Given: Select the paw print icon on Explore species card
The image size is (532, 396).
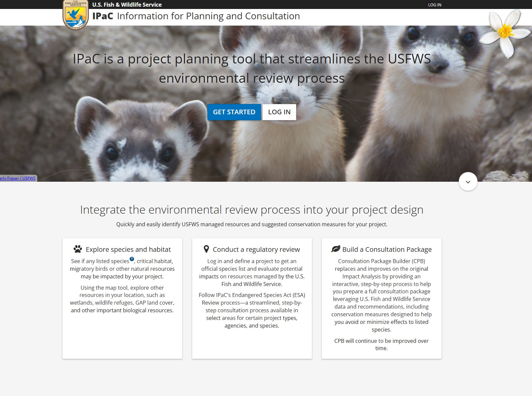Looking at the screenshot, I should (x=78, y=248).
